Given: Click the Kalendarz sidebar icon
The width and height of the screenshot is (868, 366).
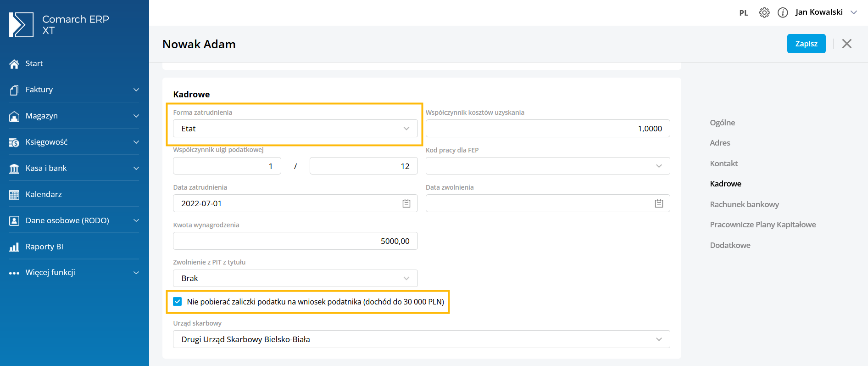Looking at the screenshot, I should 14,195.
